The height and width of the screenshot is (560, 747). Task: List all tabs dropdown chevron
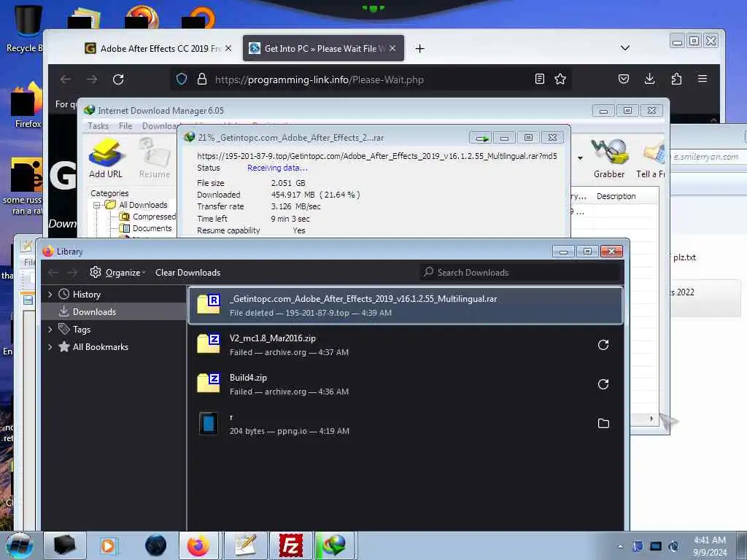click(x=625, y=48)
